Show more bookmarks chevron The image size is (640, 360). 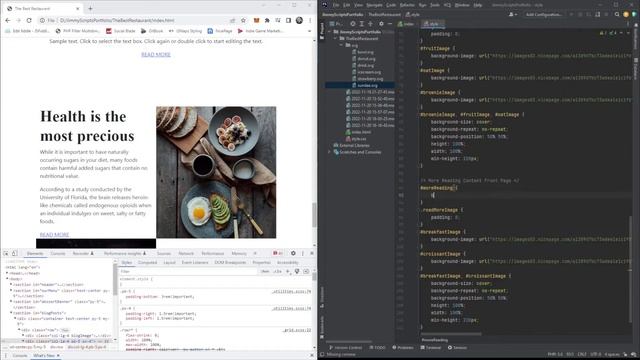click(x=309, y=31)
